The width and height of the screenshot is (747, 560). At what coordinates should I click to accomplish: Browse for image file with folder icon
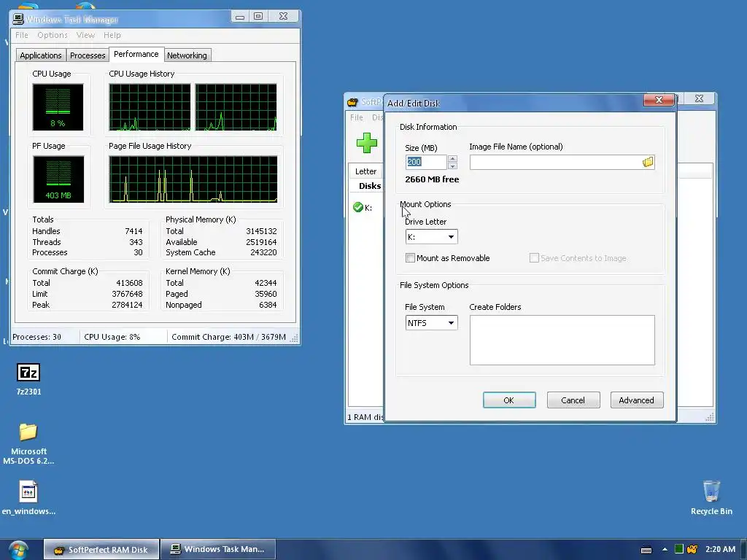click(648, 163)
